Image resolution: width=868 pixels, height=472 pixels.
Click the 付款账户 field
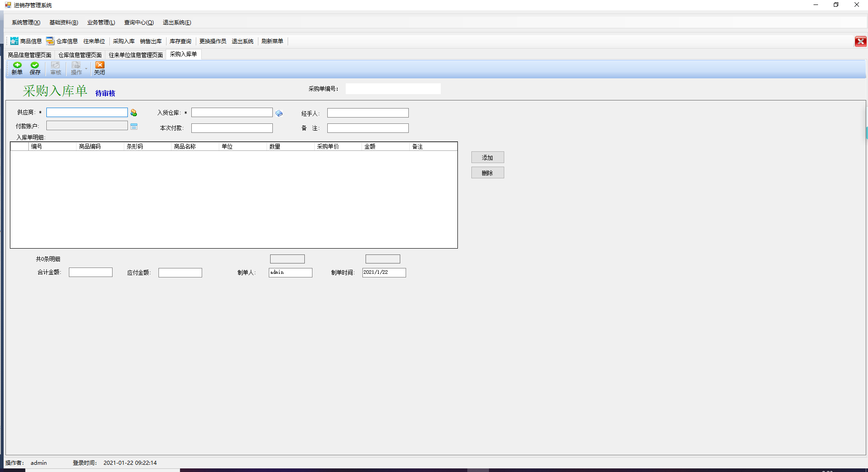coord(87,126)
